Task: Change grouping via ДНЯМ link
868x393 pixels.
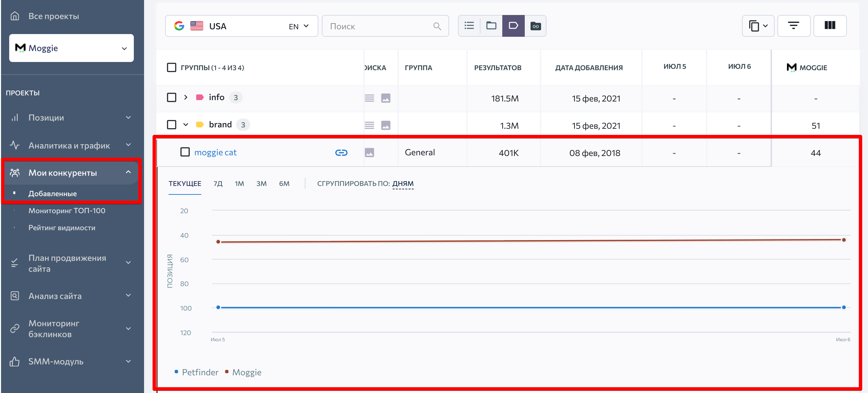Action: [403, 184]
